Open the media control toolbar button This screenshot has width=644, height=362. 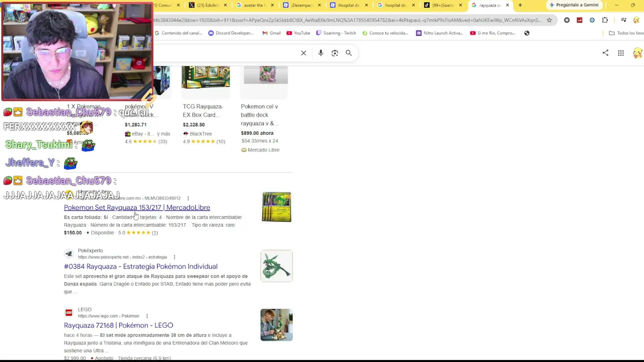click(623, 20)
